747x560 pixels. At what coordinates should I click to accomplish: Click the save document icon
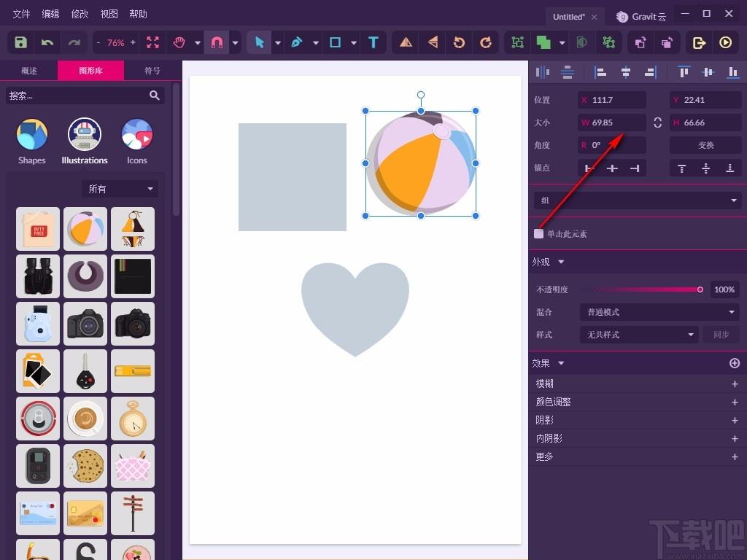(20, 42)
